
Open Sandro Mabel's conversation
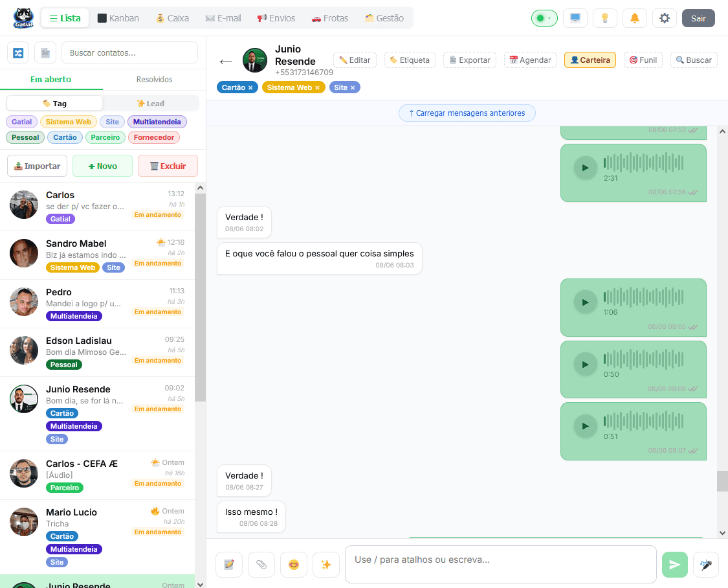(x=97, y=255)
